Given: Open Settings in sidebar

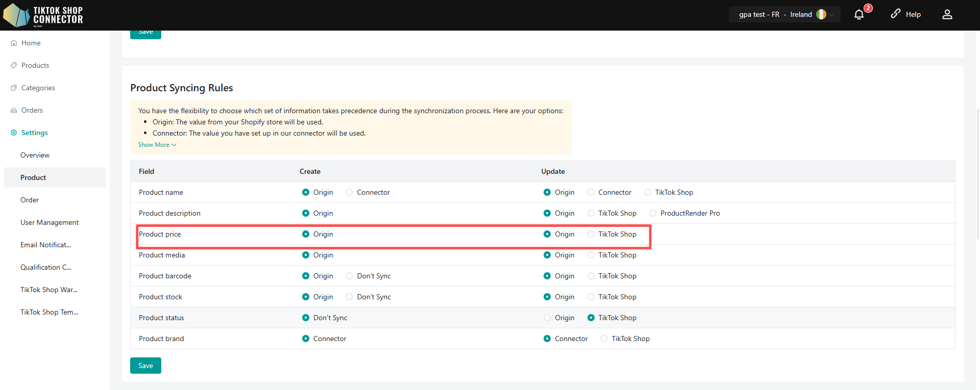Looking at the screenshot, I should [35, 133].
